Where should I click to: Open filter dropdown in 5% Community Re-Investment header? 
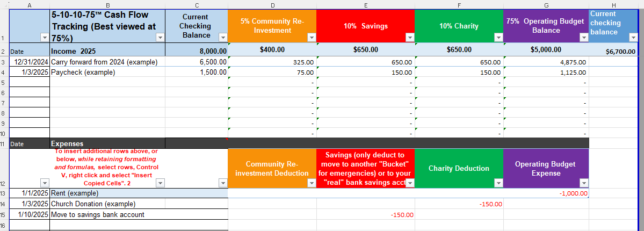tap(312, 37)
